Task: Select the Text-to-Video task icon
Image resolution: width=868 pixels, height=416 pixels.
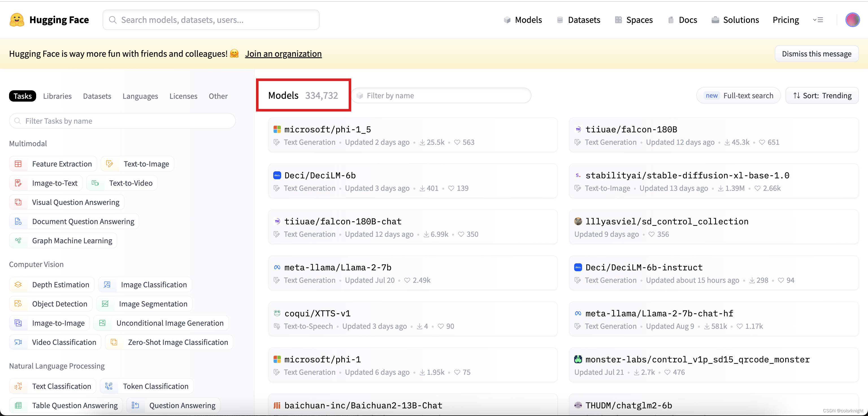Action: pyautogui.click(x=95, y=183)
